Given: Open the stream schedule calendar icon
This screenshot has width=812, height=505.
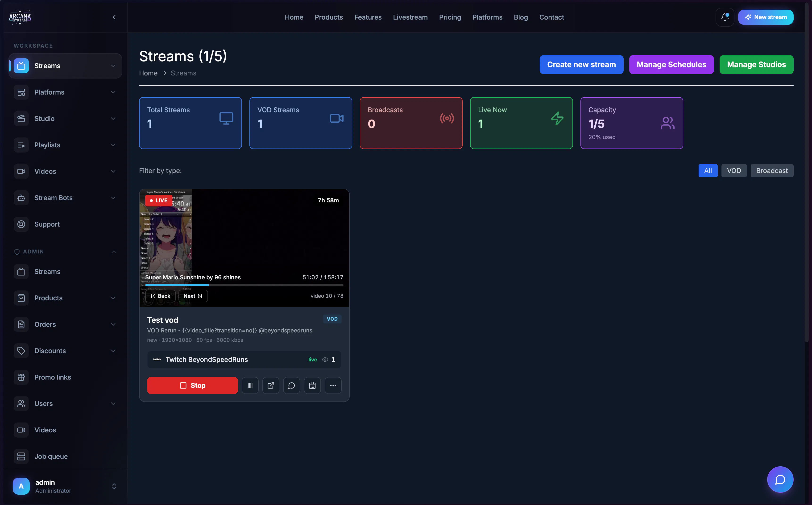Looking at the screenshot, I should 312,385.
